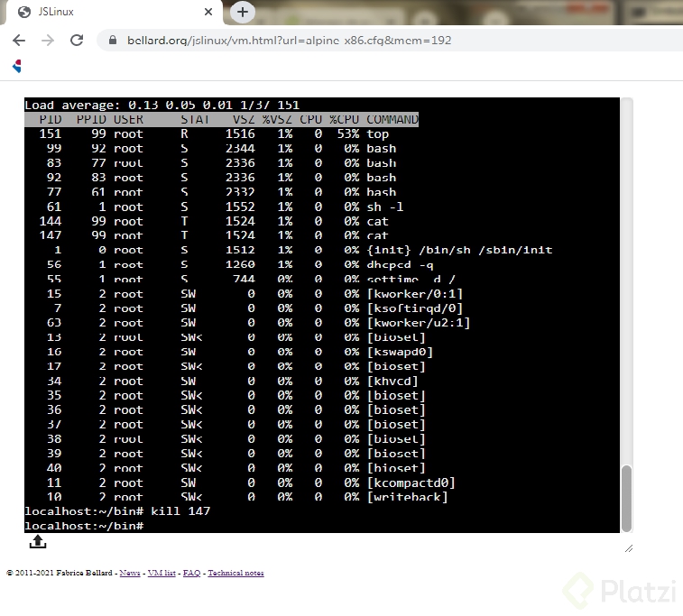Open the bookmark icon under the toolbar
The image size is (683, 616).
click(x=17, y=66)
